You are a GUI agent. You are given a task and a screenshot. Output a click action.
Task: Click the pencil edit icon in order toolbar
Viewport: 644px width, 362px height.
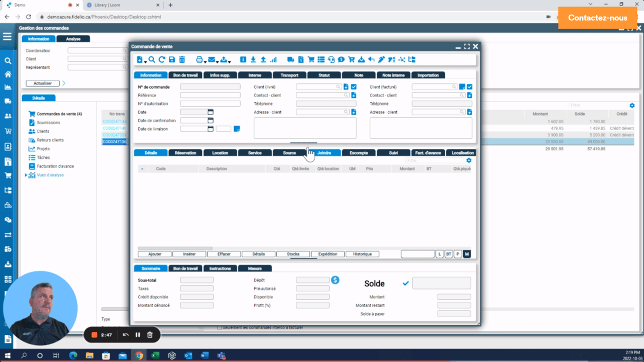[381, 59]
